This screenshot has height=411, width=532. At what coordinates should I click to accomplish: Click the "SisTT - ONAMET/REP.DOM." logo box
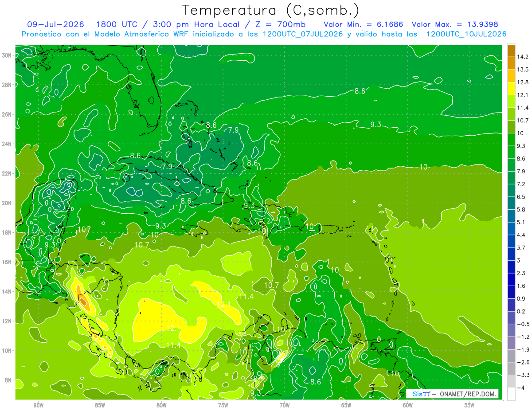(x=452, y=394)
